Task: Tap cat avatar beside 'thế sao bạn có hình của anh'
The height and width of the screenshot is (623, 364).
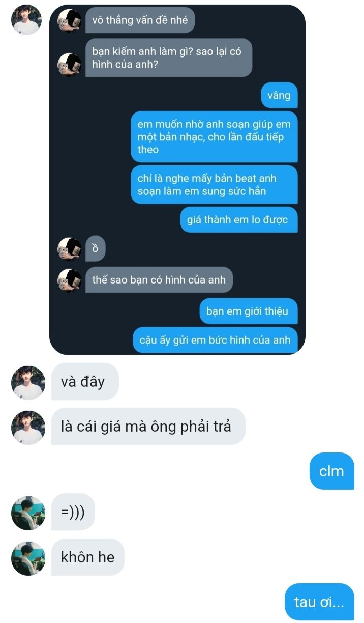Action: click(69, 280)
